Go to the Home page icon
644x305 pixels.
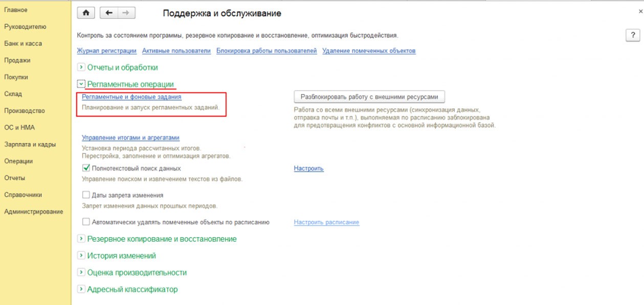[x=86, y=13]
